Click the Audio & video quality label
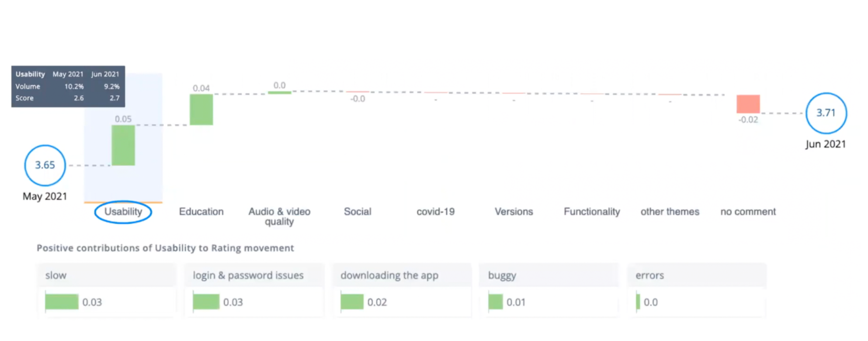The width and height of the screenshot is (868, 341). [x=279, y=216]
